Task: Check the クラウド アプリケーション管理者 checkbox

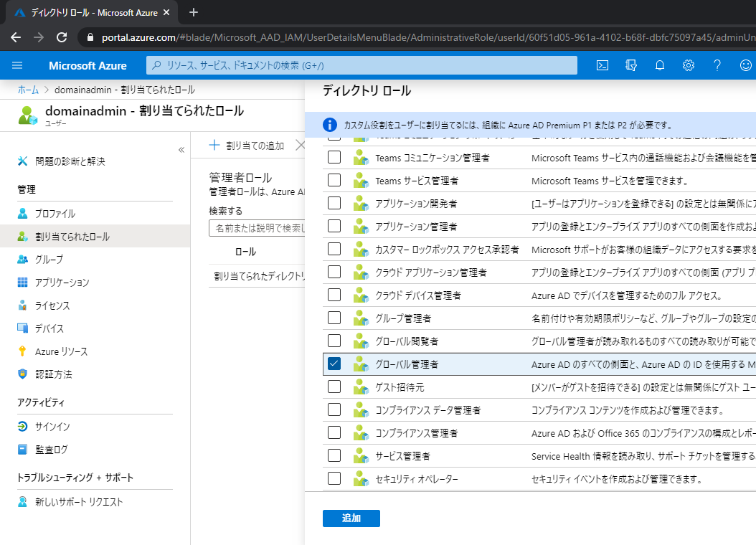Action: click(334, 272)
